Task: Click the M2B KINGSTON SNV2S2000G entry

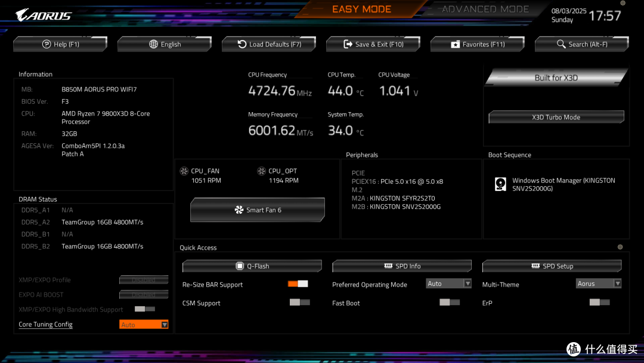Action: click(396, 207)
